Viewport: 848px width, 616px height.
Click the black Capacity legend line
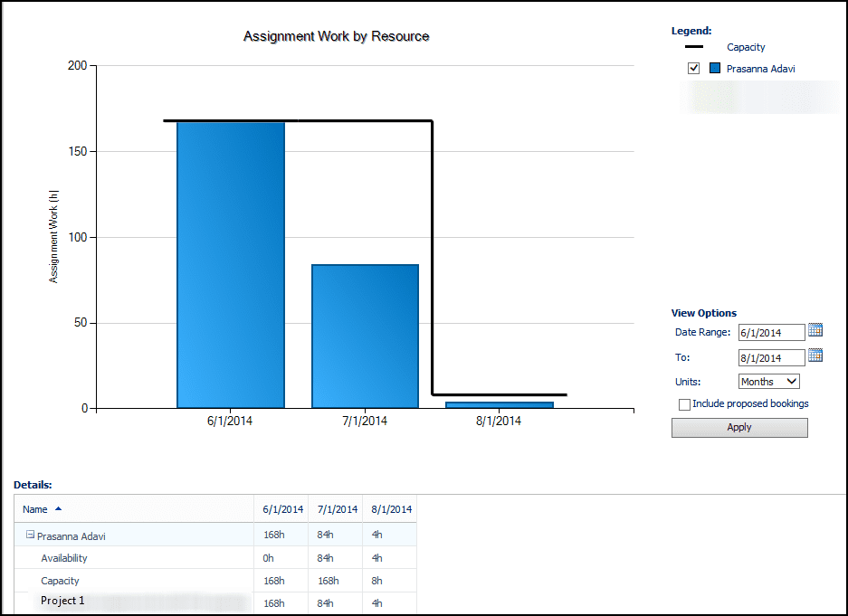694,46
